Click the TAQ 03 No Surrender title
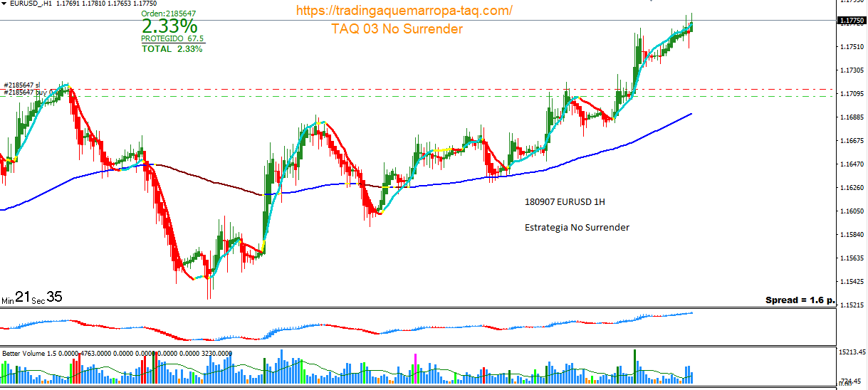The height and width of the screenshot is (390, 868). pos(397,29)
